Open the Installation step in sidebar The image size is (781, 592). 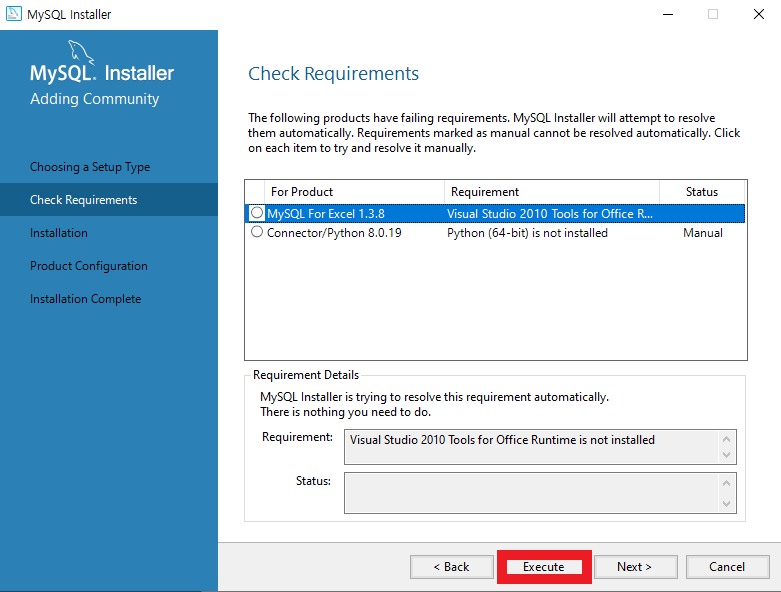[59, 233]
